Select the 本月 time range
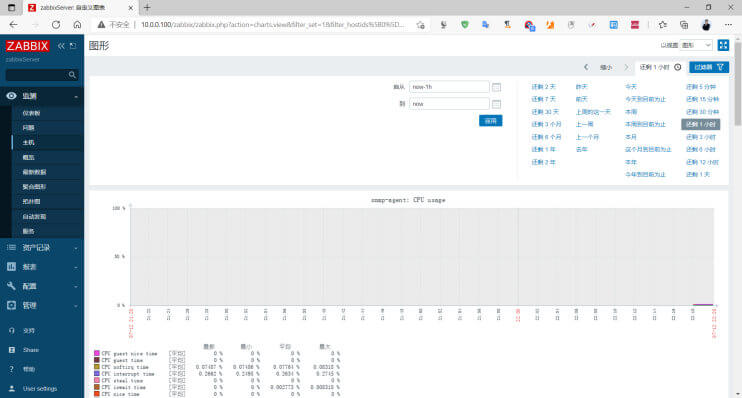 tap(631, 137)
